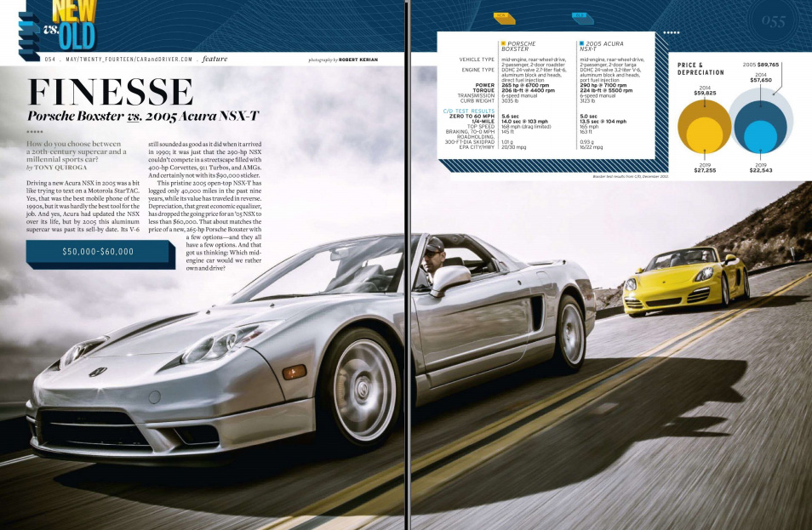Click blue square beside 2005 Acura heading
The image size is (812, 530).
pyautogui.click(x=581, y=43)
